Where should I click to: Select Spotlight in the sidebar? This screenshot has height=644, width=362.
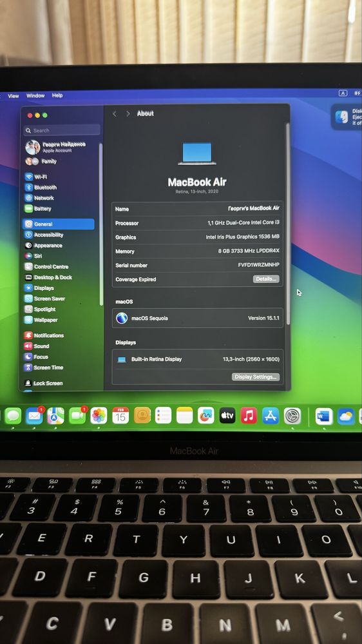click(x=40, y=309)
